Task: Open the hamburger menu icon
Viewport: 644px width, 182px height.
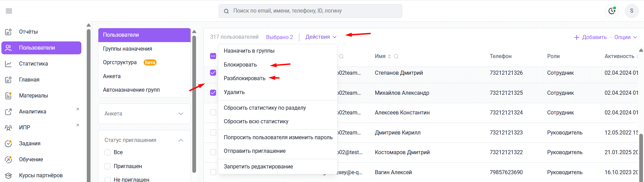Action: [x=9, y=11]
